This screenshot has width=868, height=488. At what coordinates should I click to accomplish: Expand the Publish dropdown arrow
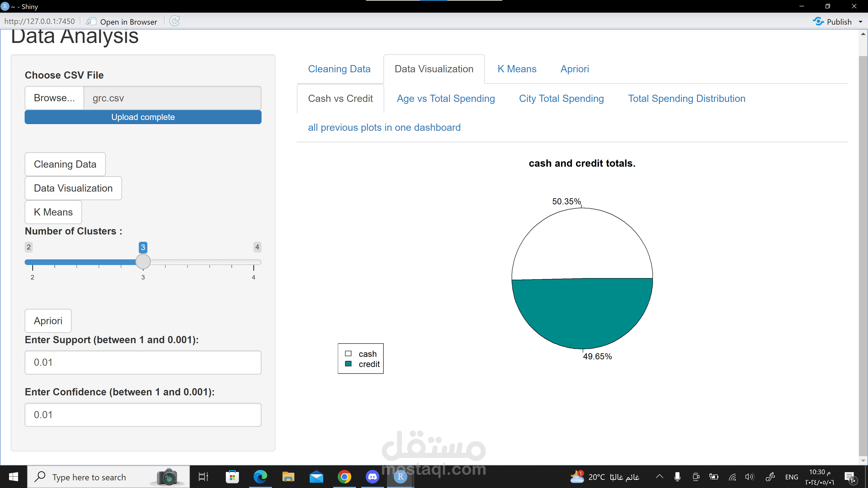coord(860,22)
